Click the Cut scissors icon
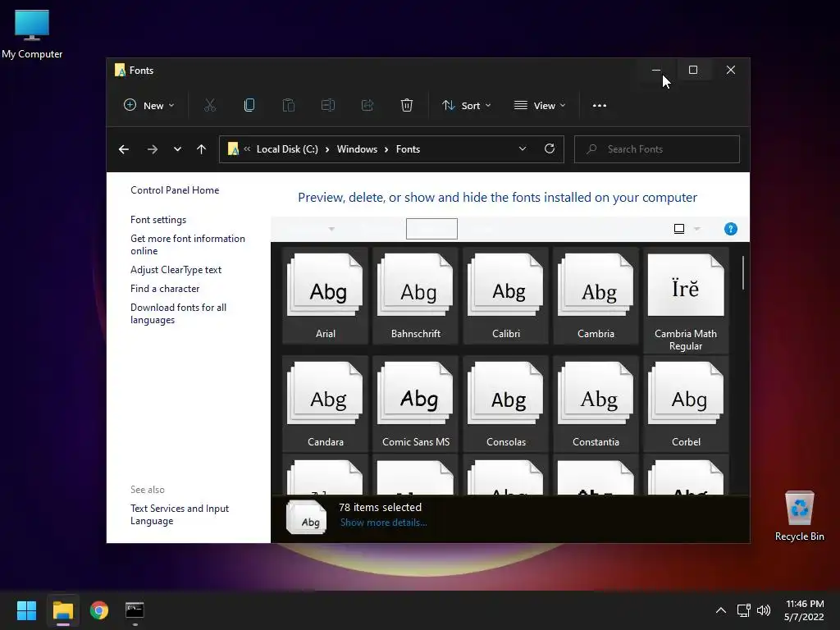840x630 pixels. [210, 106]
